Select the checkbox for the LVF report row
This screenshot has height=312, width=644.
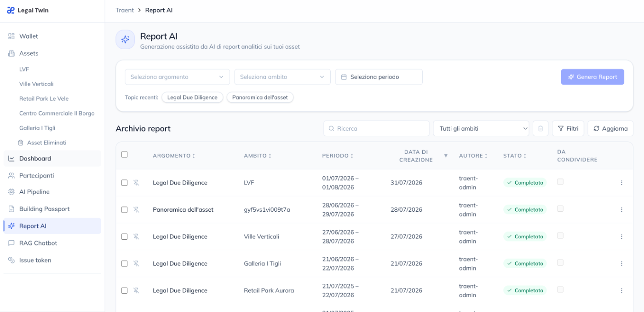[124, 183]
